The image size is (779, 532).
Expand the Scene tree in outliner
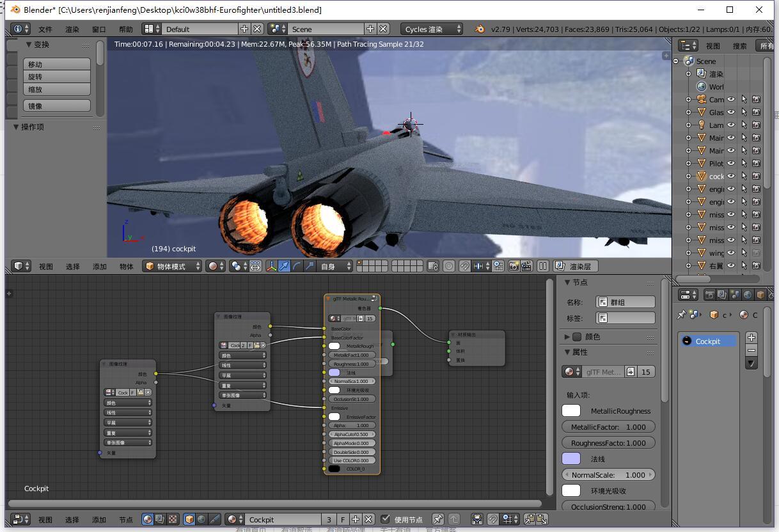(676, 61)
